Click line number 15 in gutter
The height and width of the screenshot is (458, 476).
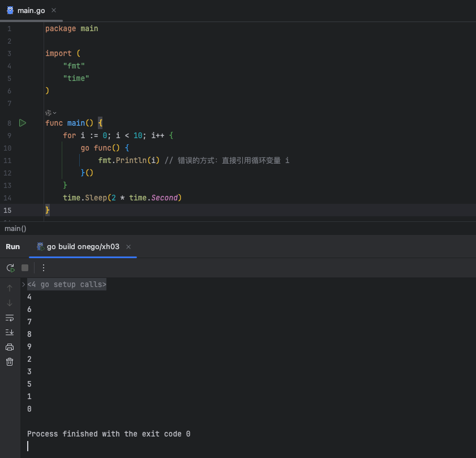tap(7, 211)
